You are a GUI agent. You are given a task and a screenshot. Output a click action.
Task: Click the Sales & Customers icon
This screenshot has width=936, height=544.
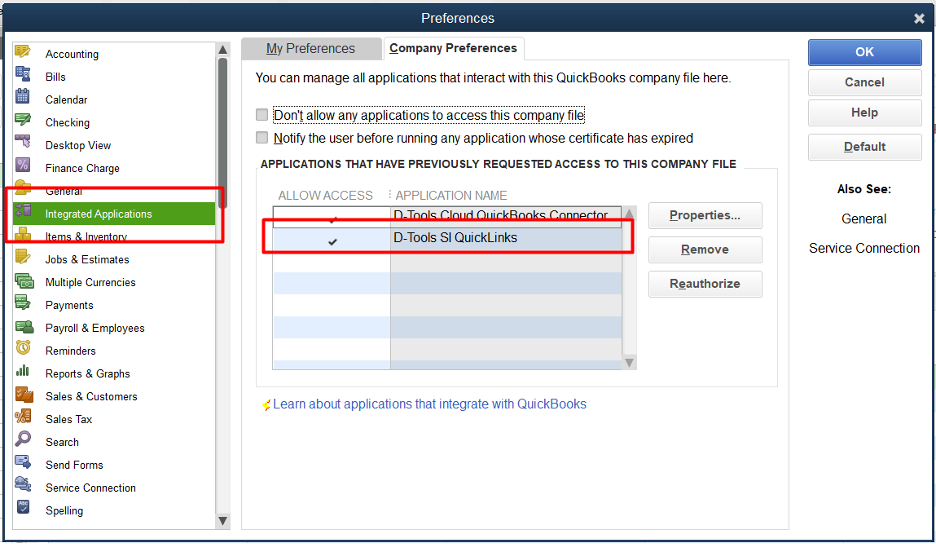pyautogui.click(x=24, y=394)
